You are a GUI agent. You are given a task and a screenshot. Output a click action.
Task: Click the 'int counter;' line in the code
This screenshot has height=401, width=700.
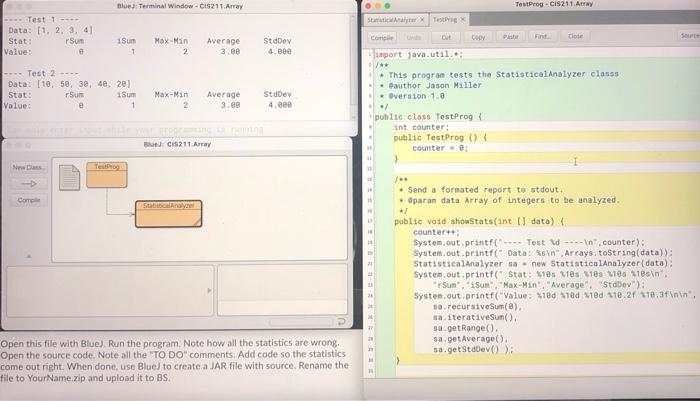[x=421, y=127]
